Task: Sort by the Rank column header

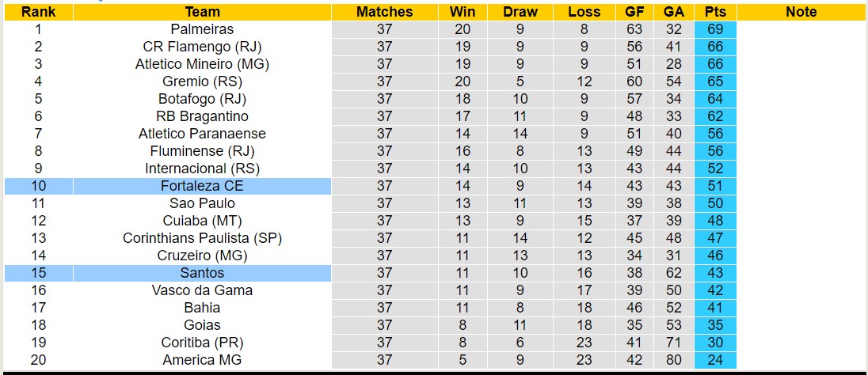Action: 38,12
